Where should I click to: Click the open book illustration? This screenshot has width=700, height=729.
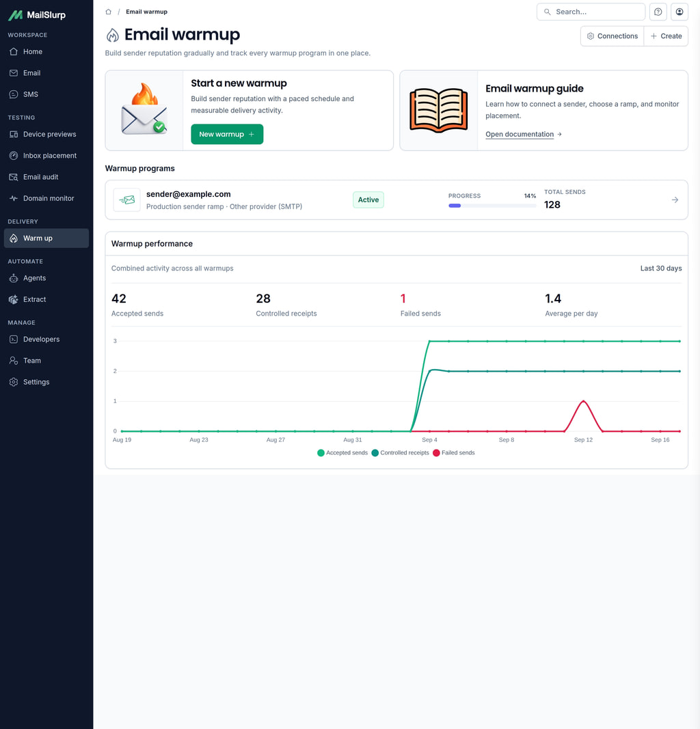439,110
